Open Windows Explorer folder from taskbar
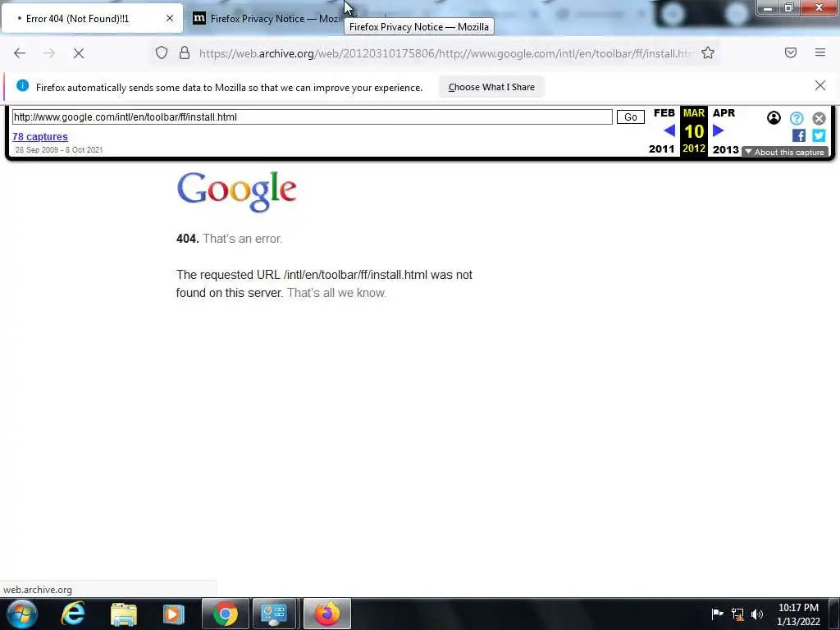This screenshot has width=840, height=630. (x=123, y=614)
